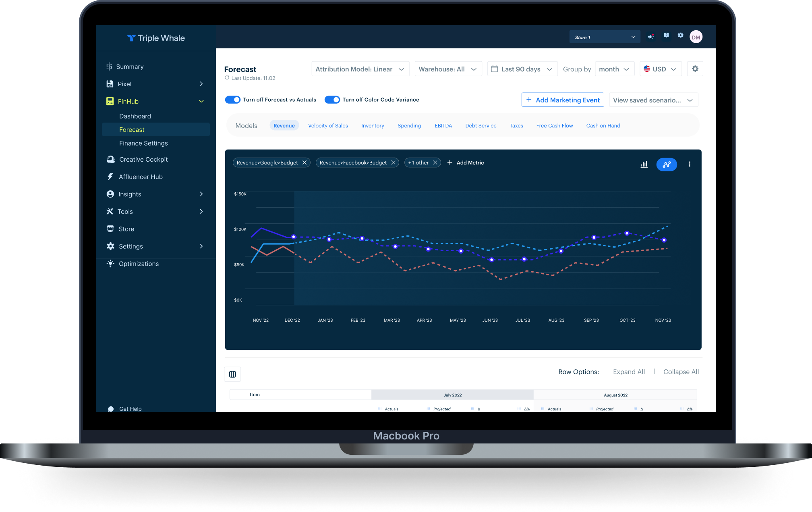812x512 pixels.
Task: Open the help question-mark icon
Action: coord(666,35)
